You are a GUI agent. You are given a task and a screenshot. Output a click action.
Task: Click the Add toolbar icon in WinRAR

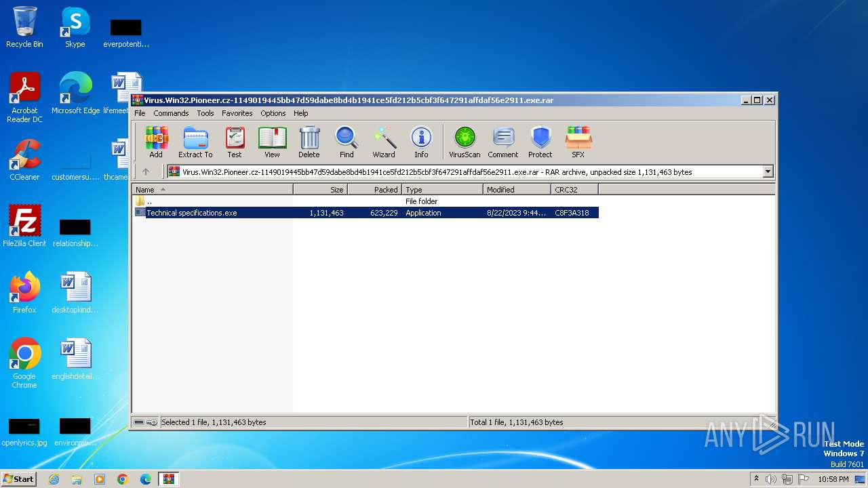[x=156, y=142]
